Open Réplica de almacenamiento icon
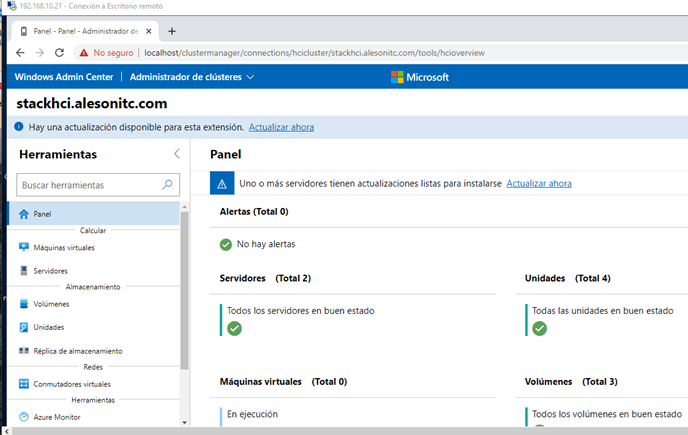The width and height of the screenshot is (688, 435). tap(24, 351)
